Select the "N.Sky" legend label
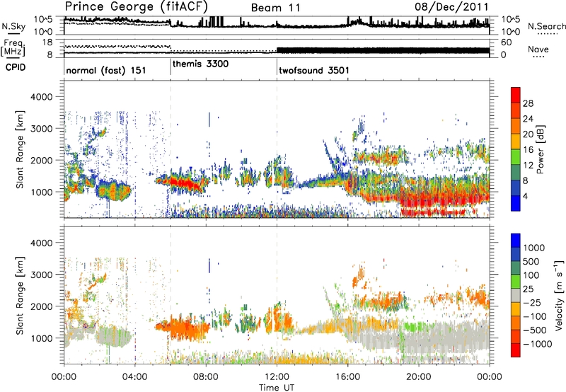Viewport: 566px width, 392px height. (13, 26)
